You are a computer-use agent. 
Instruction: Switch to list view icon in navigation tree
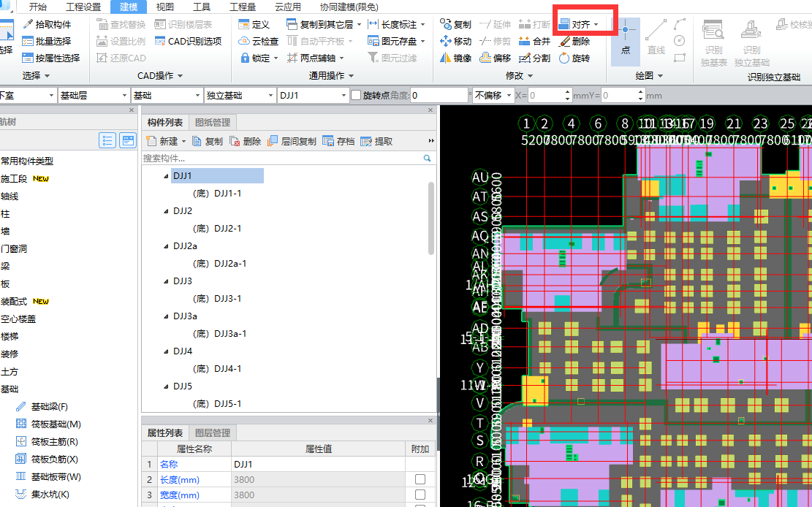click(107, 140)
